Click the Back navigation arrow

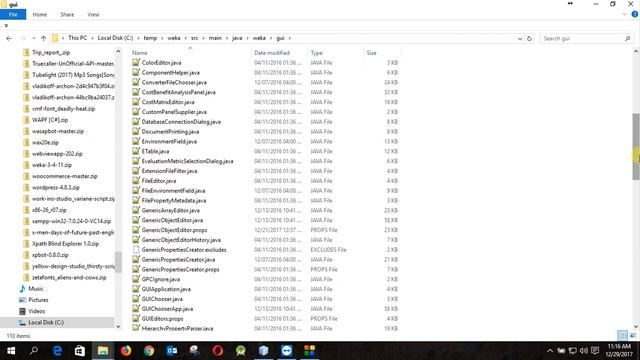(9, 38)
